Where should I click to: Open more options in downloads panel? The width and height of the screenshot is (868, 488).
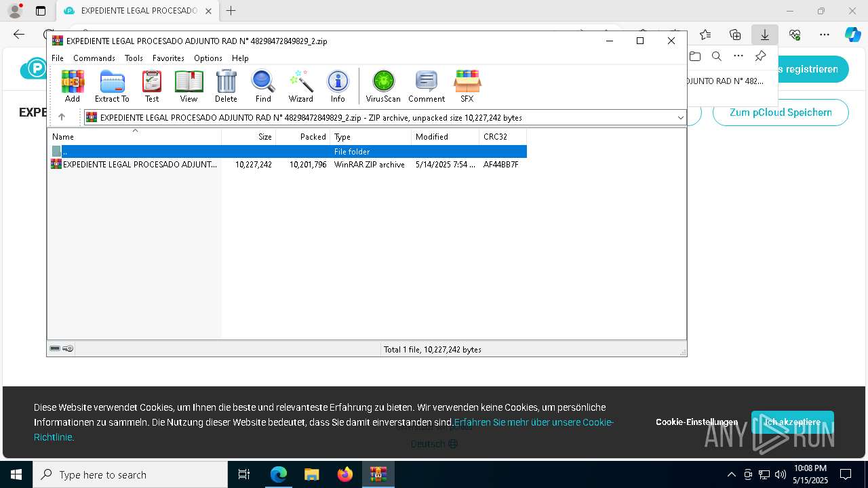(738, 56)
